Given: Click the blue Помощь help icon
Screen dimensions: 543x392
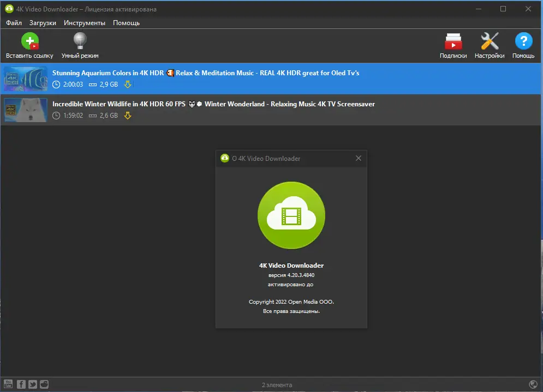Looking at the screenshot, I should click(x=523, y=41).
